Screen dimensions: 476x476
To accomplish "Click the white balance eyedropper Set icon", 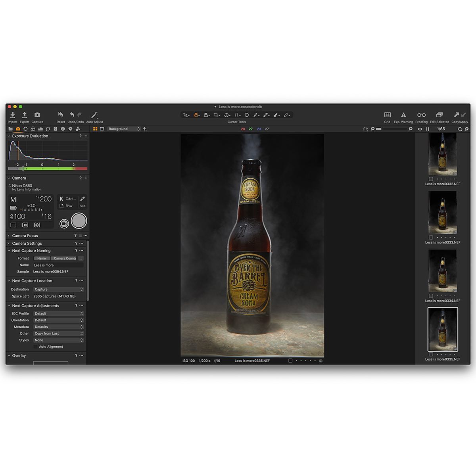I will tap(83, 199).
